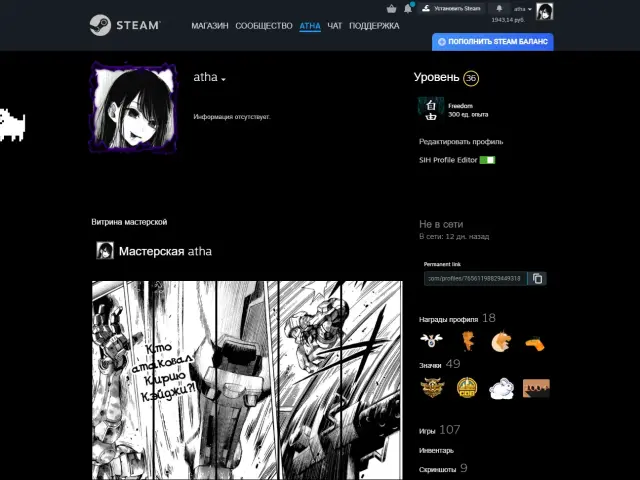Viewport: 640px width, 480px height.
Task: Open notifications bell with blue dot
Action: coord(407,8)
